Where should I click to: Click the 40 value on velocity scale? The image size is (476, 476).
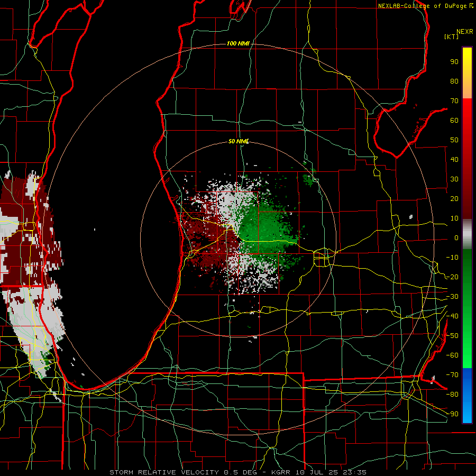coord(454,160)
